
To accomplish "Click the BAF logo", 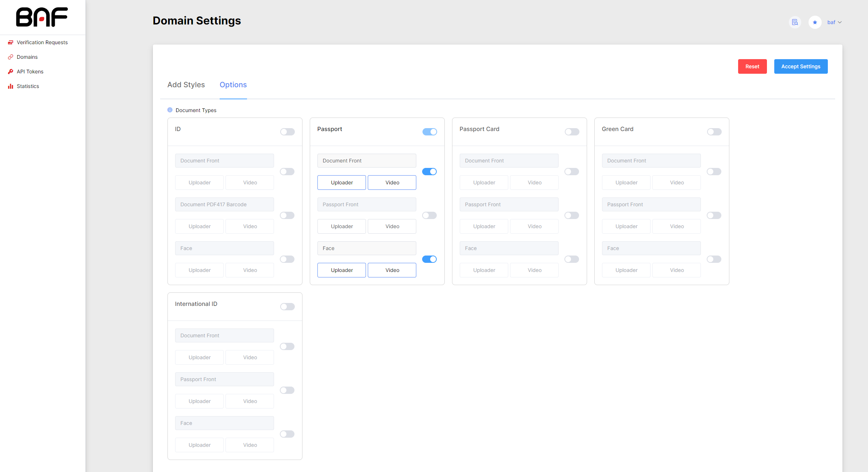I will pos(42,17).
